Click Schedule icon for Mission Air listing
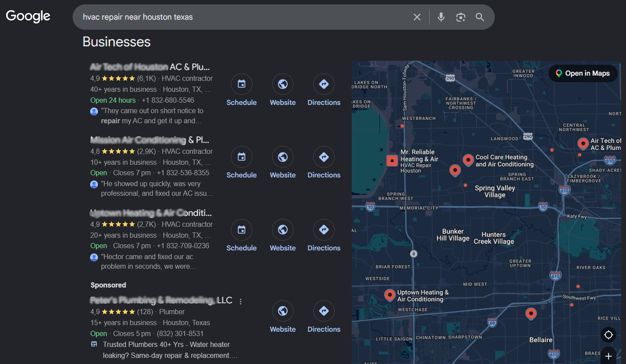Viewport: 626px width, 364px height. 241,157
